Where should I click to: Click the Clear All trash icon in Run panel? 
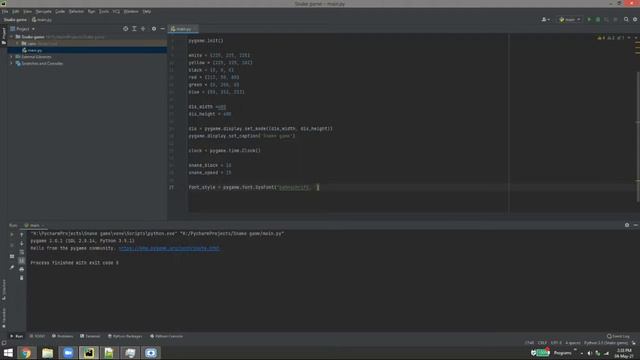[x=22, y=278]
